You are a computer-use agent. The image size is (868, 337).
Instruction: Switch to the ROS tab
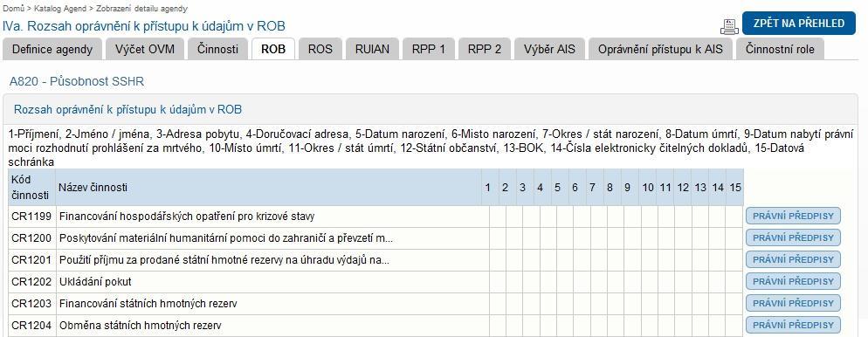[320, 49]
